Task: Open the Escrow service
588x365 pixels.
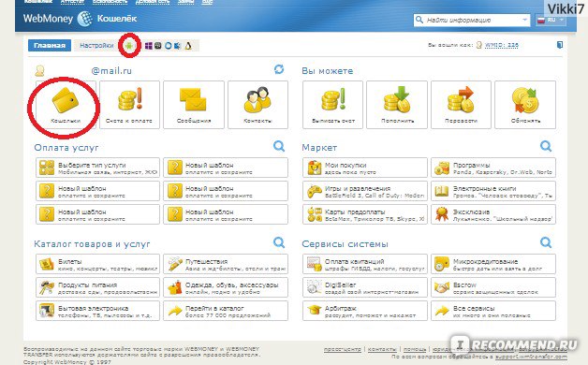Action: click(493, 287)
